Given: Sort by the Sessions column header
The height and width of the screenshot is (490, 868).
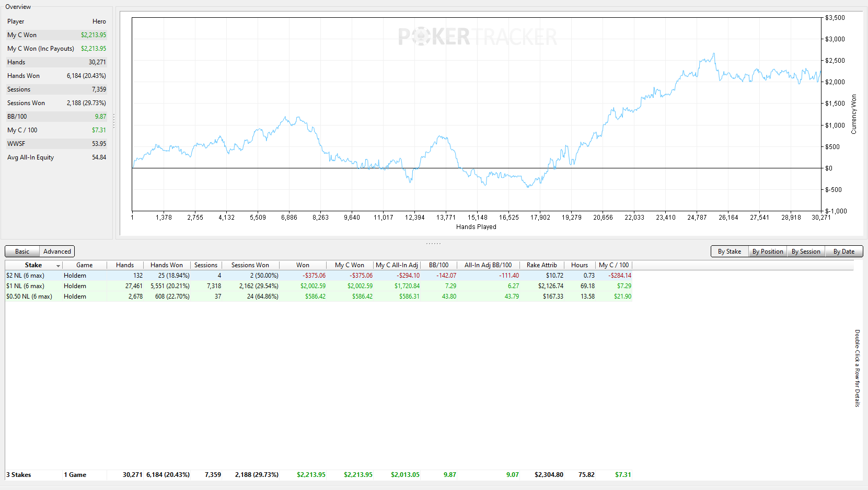Looking at the screenshot, I should coord(206,265).
